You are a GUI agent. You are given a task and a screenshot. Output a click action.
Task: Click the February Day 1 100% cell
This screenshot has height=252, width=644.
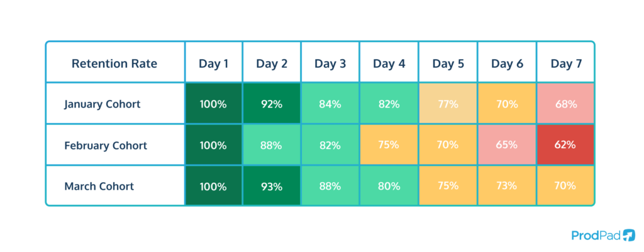click(x=213, y=145)
